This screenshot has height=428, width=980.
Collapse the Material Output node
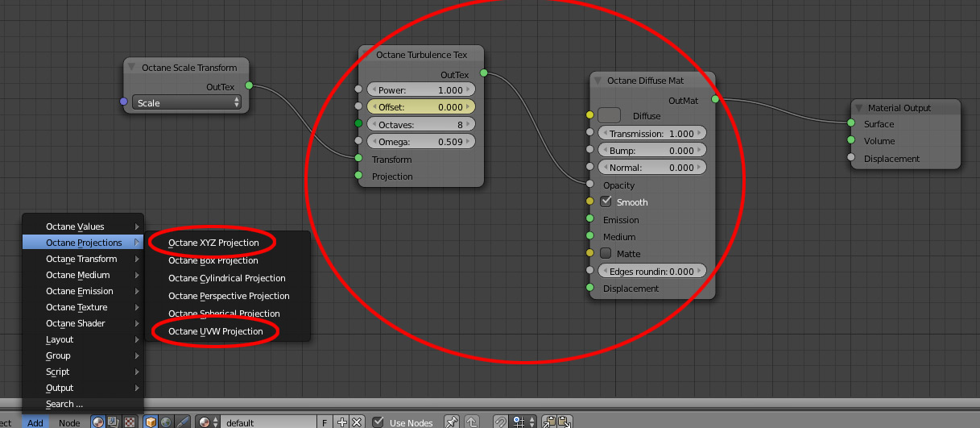(x=859, y=108)
